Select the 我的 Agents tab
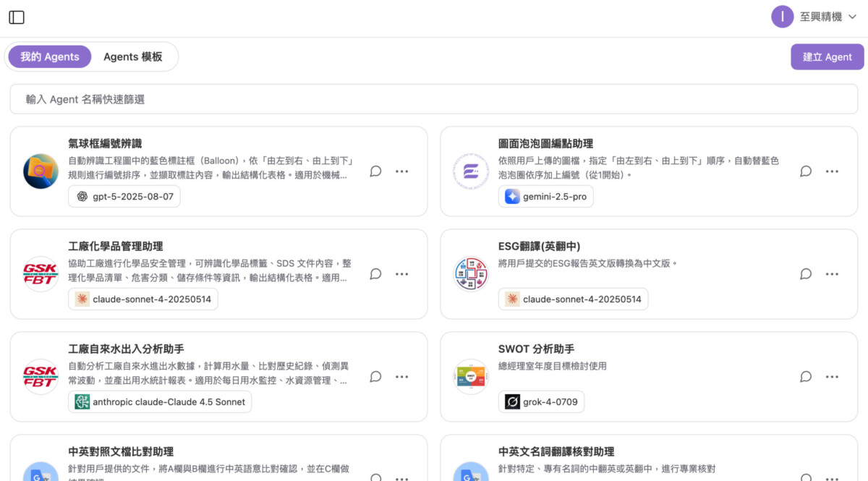This screenshot has width=868, height=481. point(49,56)
